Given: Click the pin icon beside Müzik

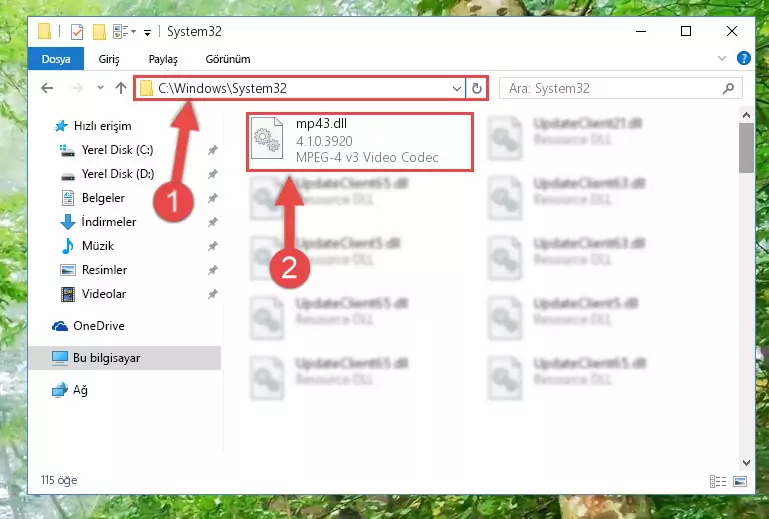Looking at the screenshot, I should coord(212,246).
